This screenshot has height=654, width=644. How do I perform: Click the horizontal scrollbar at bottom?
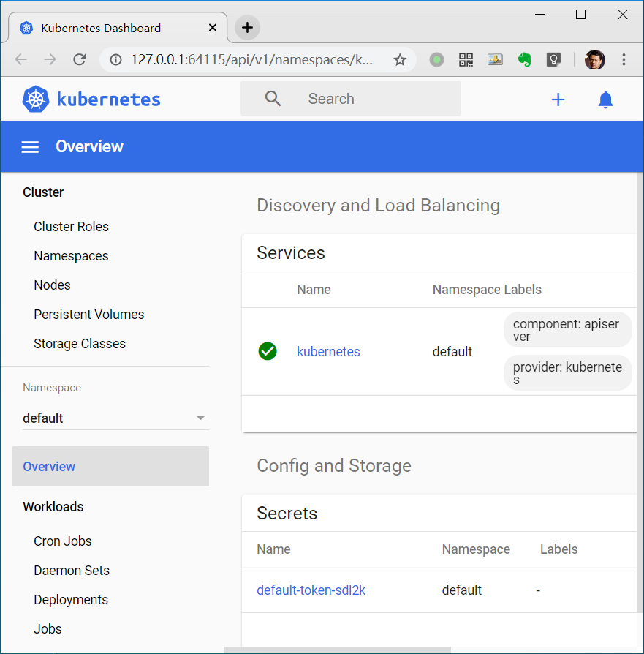337,650
